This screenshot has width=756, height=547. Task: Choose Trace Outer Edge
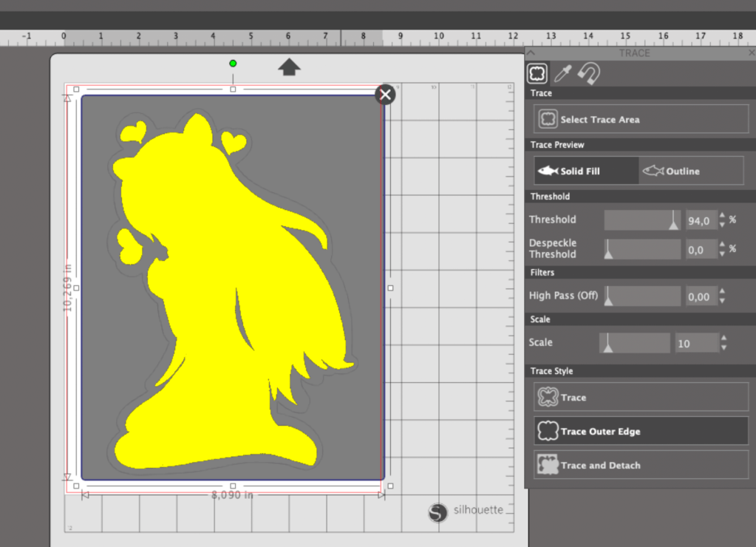[641, 431]
